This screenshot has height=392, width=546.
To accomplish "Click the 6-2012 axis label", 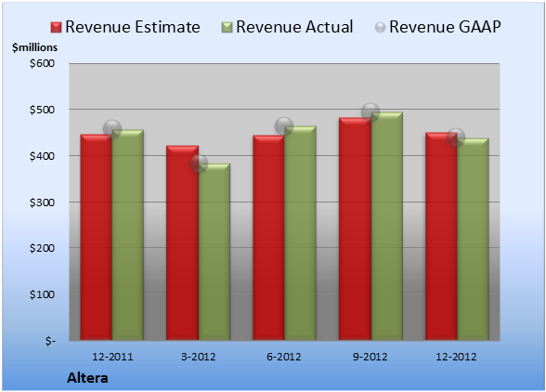I will tap(284, 357).
